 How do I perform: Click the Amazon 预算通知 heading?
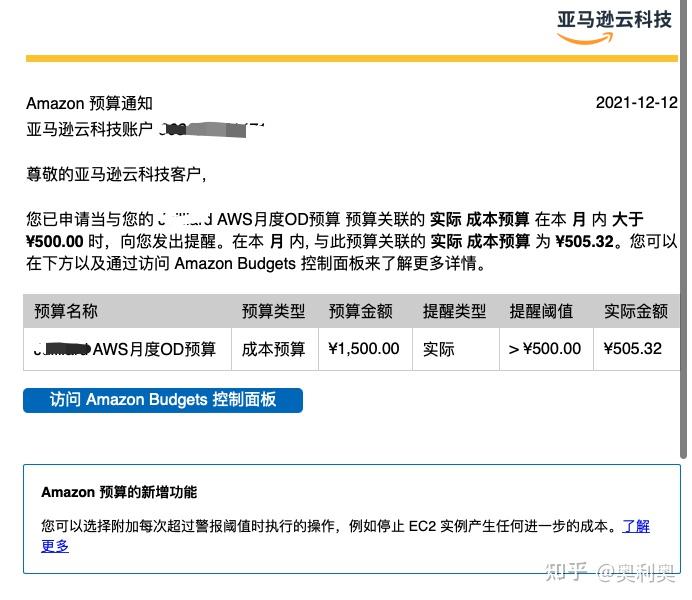click(x=89, y=103)
